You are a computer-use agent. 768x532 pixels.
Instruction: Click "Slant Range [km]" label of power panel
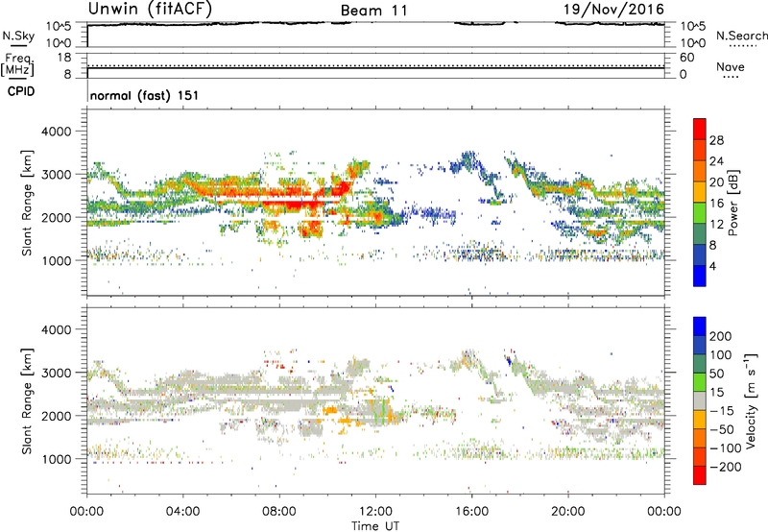tap(27, 203)
